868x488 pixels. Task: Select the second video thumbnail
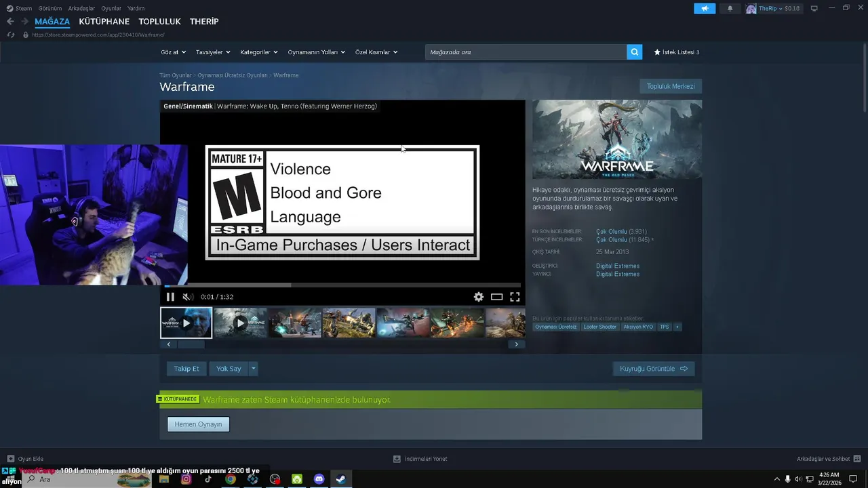240,323
